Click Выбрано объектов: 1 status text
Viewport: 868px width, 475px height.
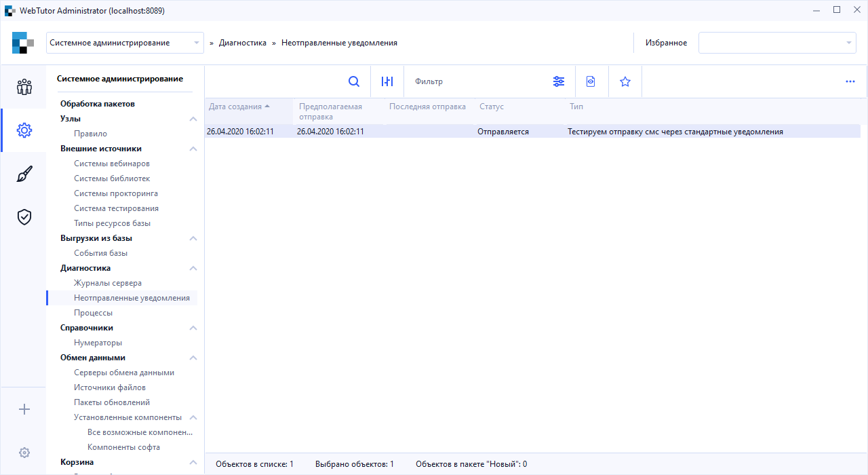(355, 464)
